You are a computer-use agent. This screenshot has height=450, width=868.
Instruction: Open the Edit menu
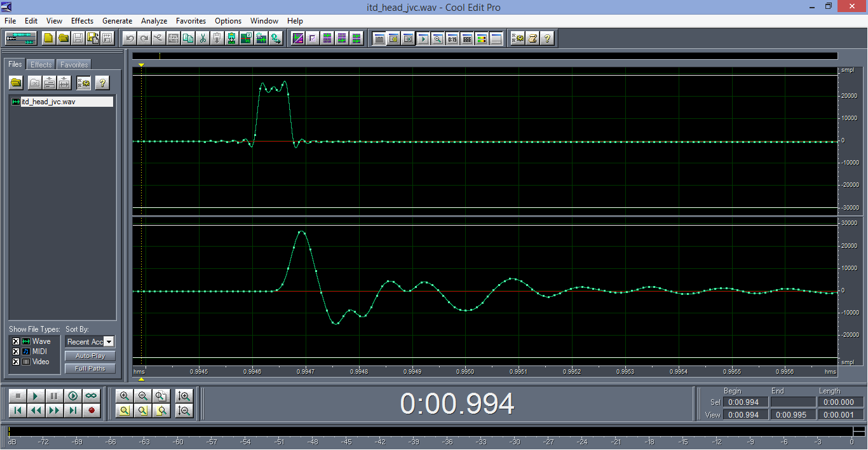[x=31, y=21]
